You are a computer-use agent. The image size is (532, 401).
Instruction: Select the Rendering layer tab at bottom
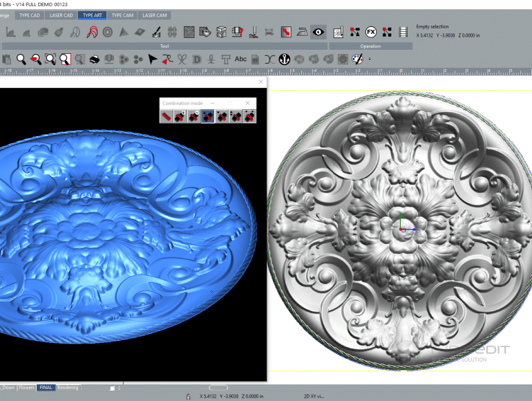[68, 388]
